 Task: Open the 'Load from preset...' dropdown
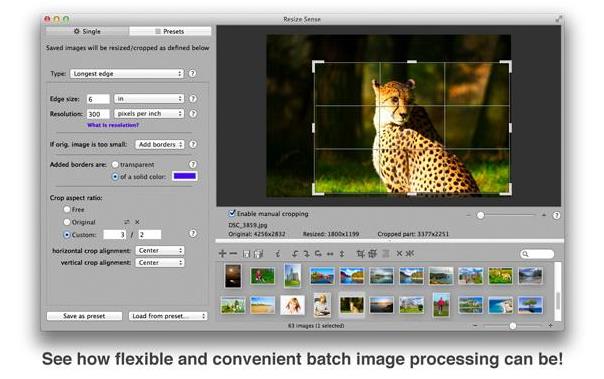click(x=168, y=316)
